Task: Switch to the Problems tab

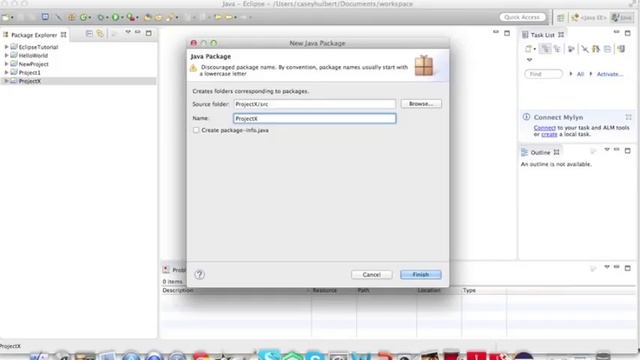Action: coord(174,270)
